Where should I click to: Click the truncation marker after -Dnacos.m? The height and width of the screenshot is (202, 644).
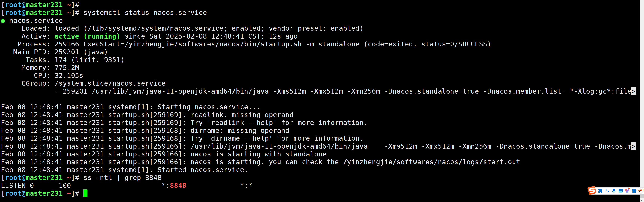[633, 146]
